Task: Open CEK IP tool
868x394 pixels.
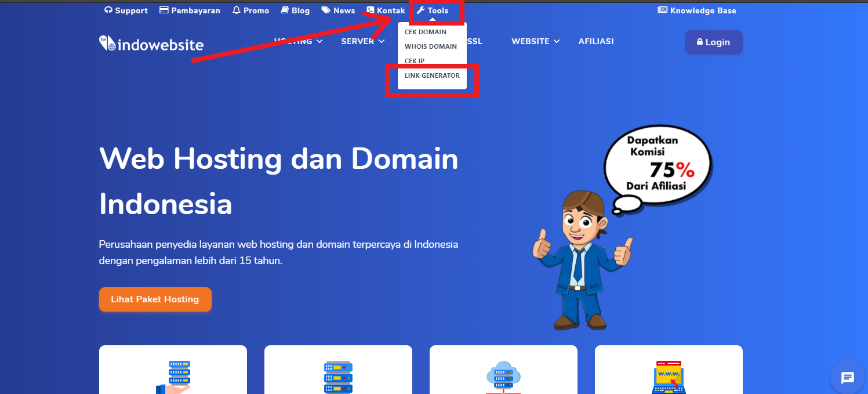Action: 415,61
